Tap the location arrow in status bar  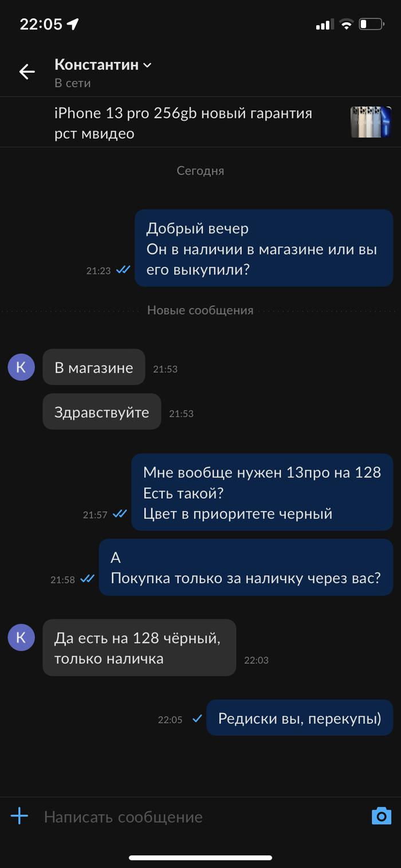(x=73, y=24)
